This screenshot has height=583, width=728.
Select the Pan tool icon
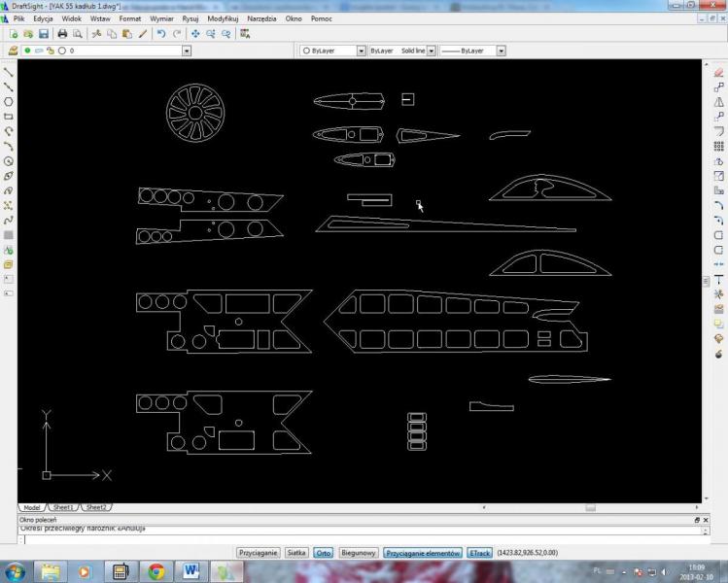pos(195,34)
